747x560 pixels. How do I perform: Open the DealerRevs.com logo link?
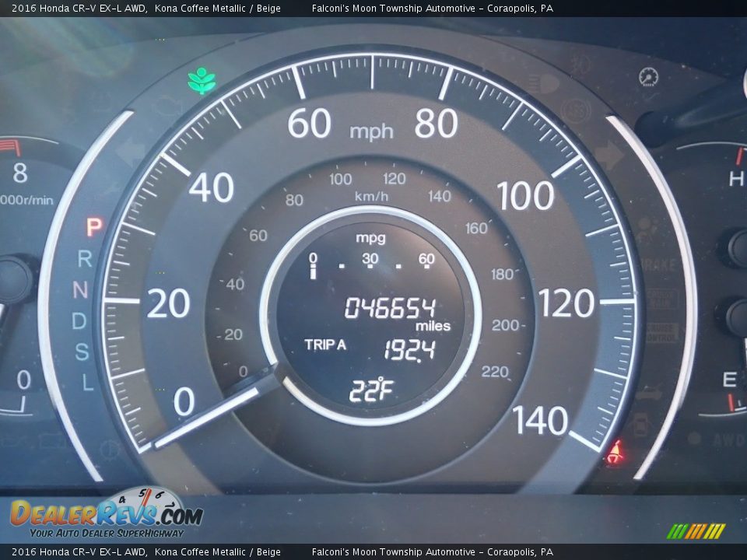click(x=106, y=515)
